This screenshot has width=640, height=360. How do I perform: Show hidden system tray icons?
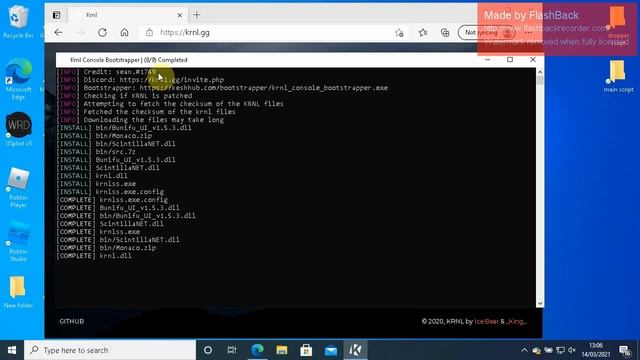[x=524, y=350]
